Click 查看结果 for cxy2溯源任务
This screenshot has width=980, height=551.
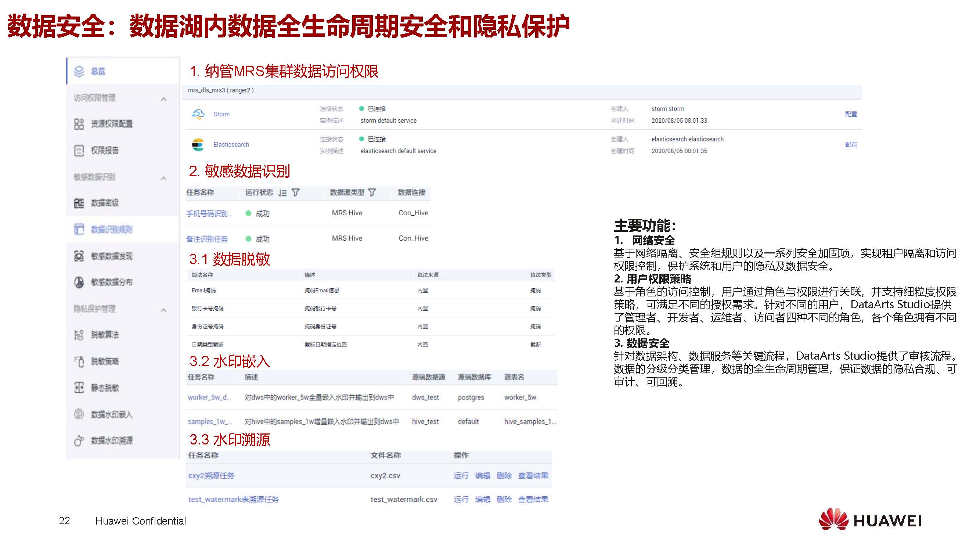(533, 475)
